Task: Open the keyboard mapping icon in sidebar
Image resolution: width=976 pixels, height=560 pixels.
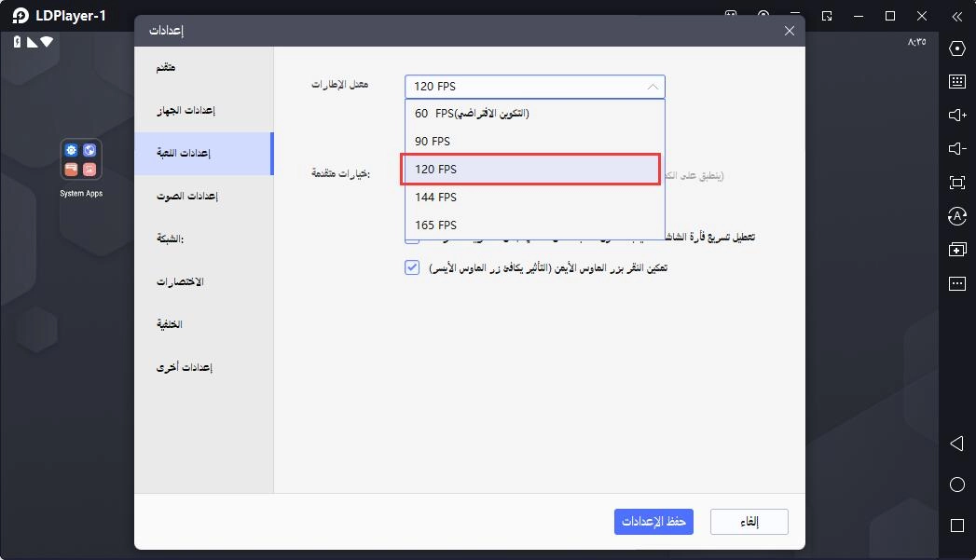Action: pyautogui.click(x=956, y=81)
